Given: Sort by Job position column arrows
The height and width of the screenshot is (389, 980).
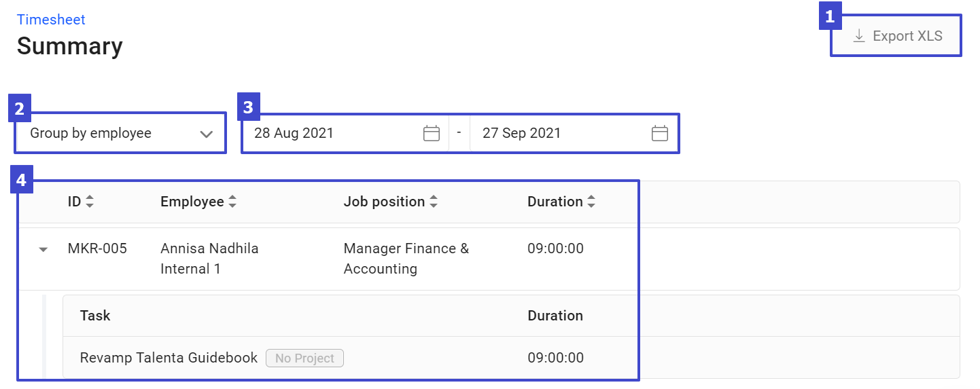Looking at the screenshot, I should coord(434,202).
